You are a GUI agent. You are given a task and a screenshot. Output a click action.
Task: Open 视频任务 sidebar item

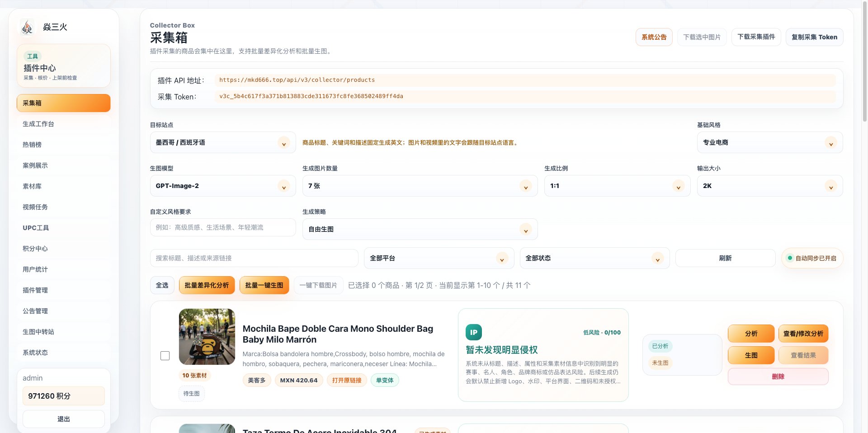[63, 207]
